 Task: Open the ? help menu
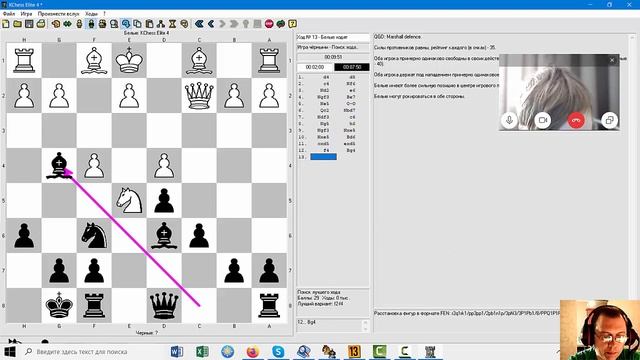click(104, 13)
